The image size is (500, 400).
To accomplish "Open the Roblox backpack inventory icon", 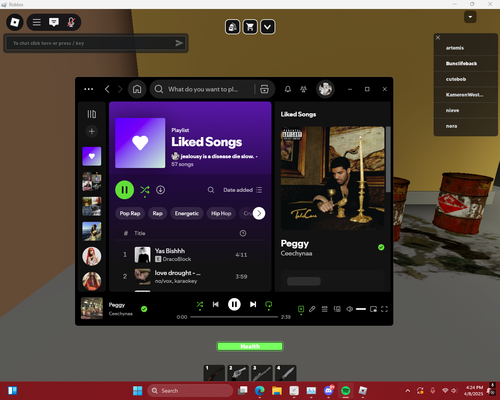I will (x=233, y=27).
